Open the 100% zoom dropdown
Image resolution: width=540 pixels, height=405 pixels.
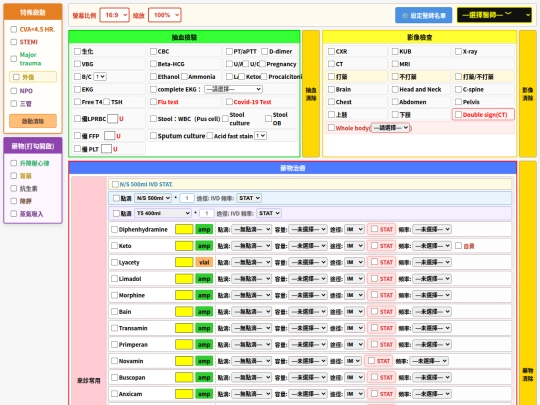165,15
